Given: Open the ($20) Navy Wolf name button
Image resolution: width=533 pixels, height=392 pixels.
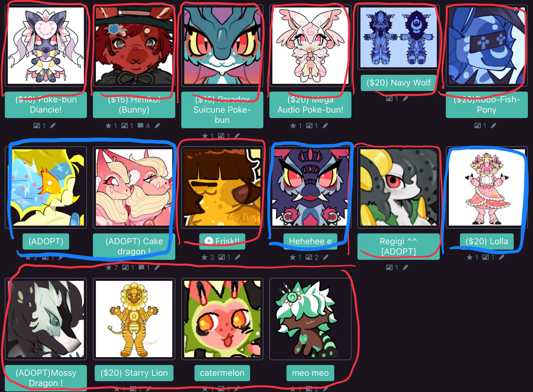Looking at the screenshot, I should click(x=398, y=83).
